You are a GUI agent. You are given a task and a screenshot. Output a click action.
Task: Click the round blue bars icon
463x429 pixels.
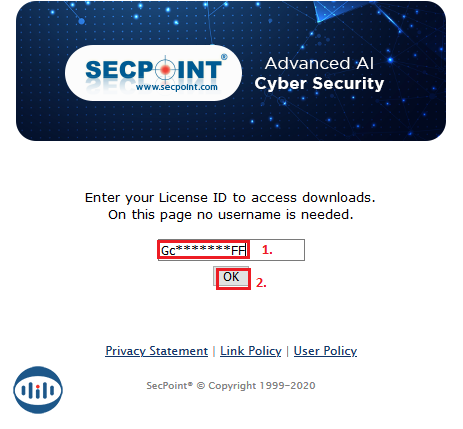(x=38, y=390)
